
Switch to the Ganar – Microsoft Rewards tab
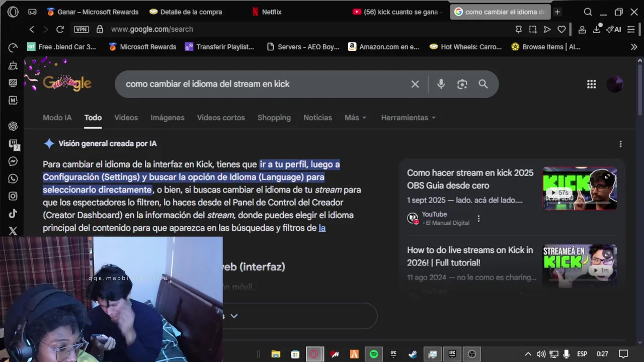coord(93,12)
